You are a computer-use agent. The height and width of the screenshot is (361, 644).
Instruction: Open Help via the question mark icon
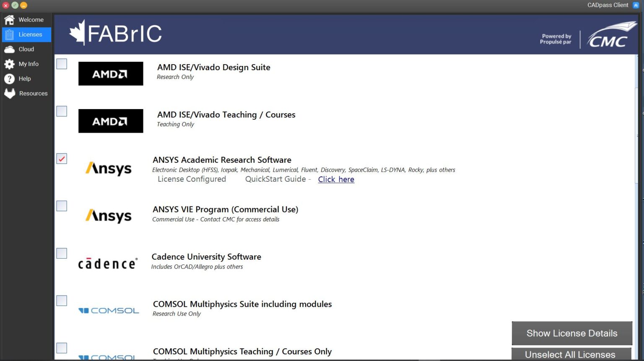(9, 78)
